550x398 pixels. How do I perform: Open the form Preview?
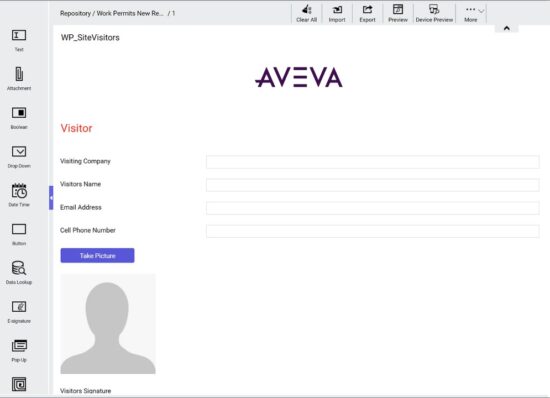point(398,13)
